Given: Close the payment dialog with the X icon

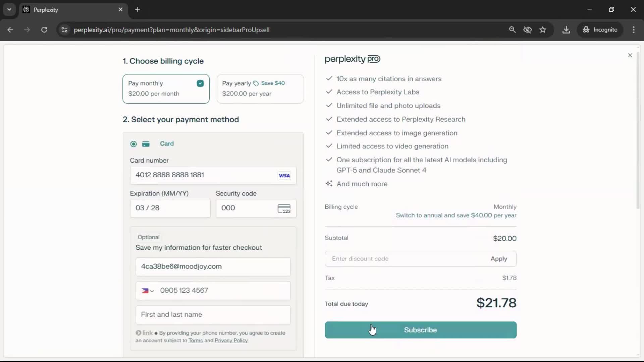Looking at the screenshot, I should click(630, 55).
